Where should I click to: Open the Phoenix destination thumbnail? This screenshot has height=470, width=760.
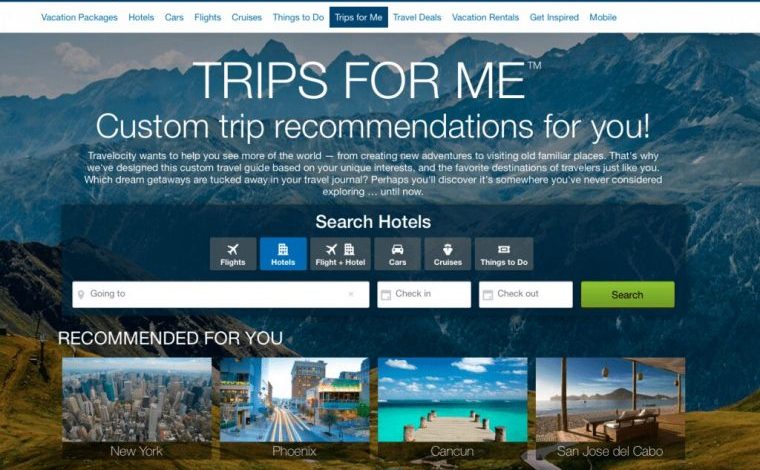[x=294, y=408]
